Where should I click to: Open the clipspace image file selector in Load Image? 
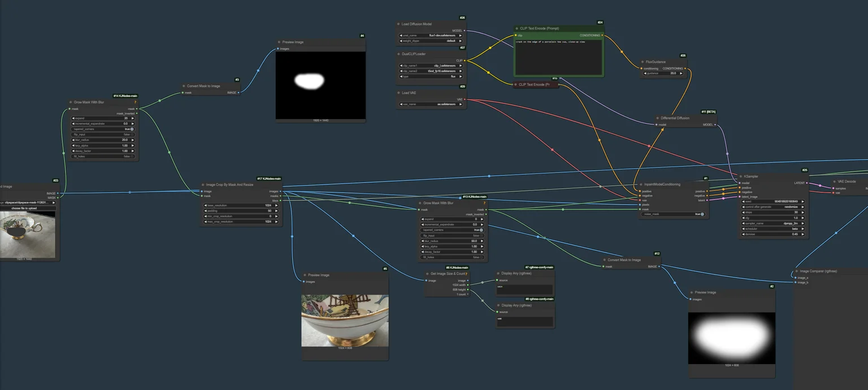[28, 203]
